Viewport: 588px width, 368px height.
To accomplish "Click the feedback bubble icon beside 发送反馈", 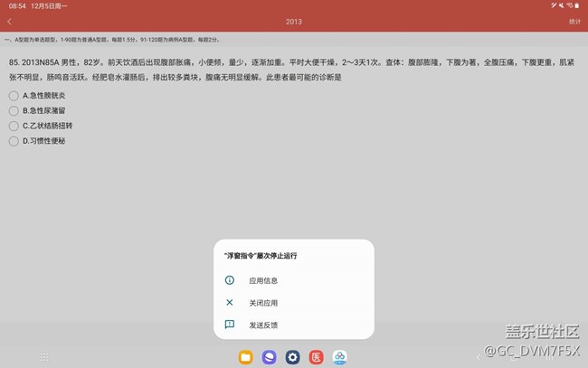I will pos(229,325).
